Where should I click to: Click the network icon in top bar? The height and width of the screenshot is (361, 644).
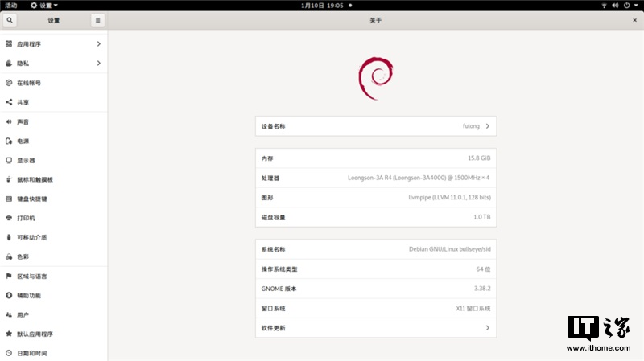pyautogui.click(x=605, y=6)
